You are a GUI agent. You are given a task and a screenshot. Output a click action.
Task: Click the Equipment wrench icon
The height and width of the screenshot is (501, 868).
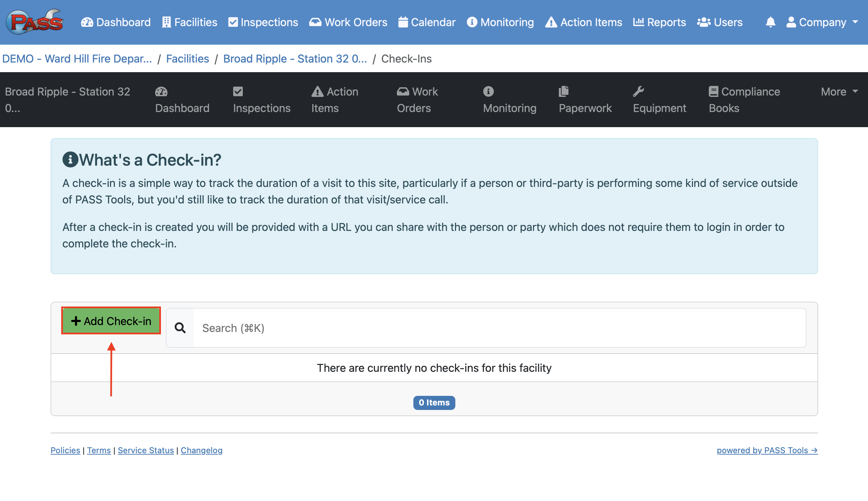tap(638, 91)
